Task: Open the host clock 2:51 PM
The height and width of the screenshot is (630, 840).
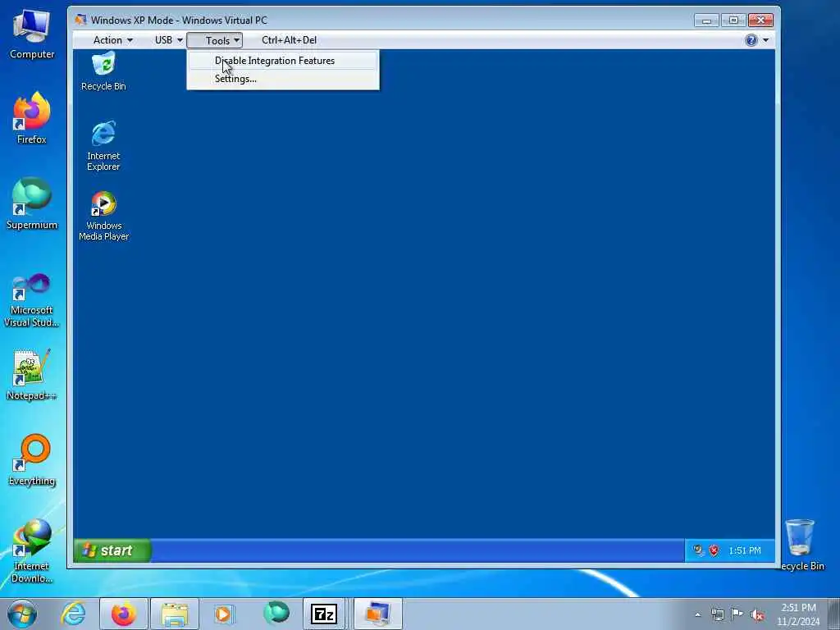Action: point(798,614)
